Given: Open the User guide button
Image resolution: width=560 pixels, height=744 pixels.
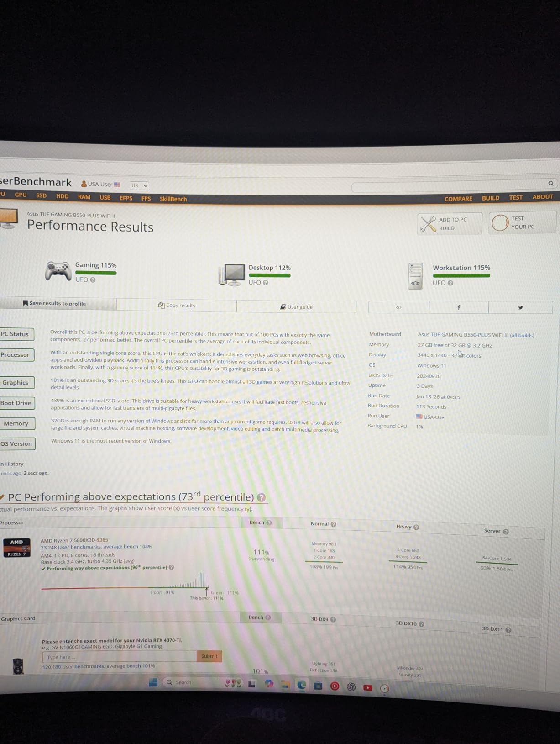Looking at the screenshot, I should 296,307.
